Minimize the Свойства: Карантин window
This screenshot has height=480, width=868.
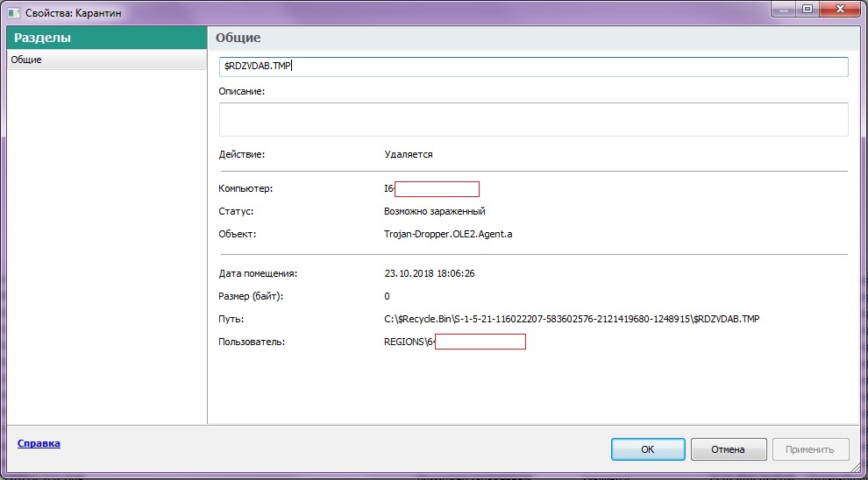pyautogui.click(x=783, y=10)
